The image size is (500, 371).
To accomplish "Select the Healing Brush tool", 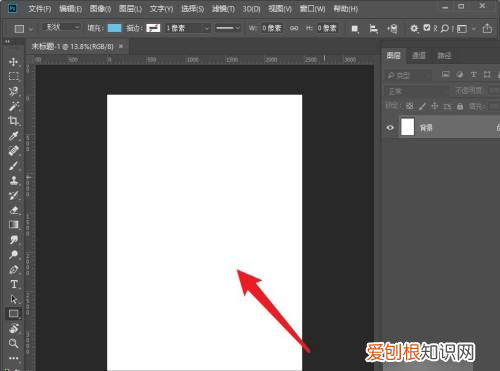I will [x=13, y=151].
